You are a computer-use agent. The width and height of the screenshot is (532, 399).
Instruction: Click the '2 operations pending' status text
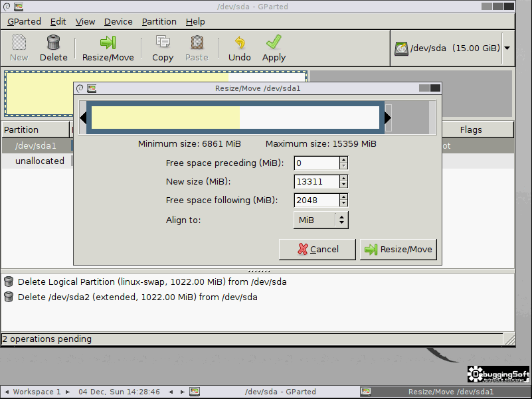click(46, 339)
